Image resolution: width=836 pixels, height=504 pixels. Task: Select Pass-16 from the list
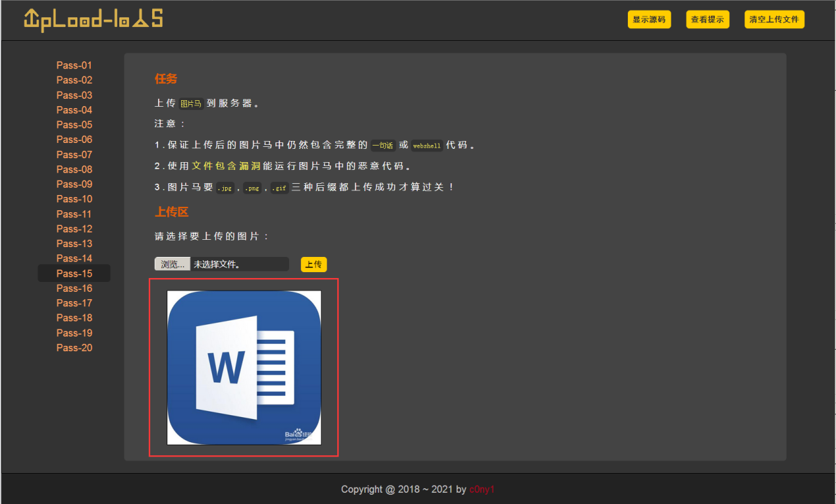(74, 288)
